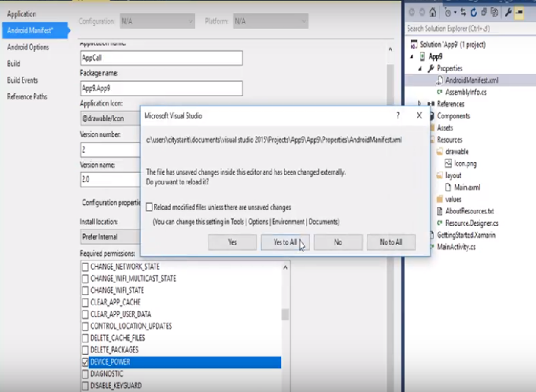536x392 pixels.
Task: Click the AssemblyInfo.cs C# file icon
Action: click(440, 92)
